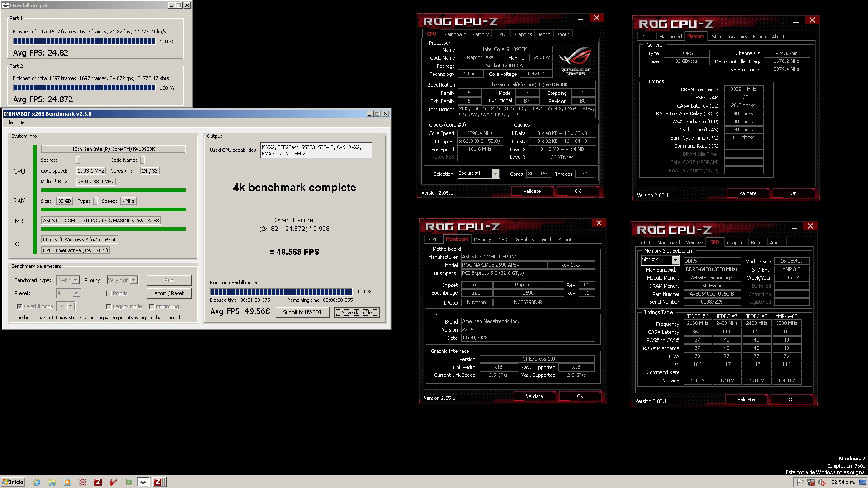Image resolution: width=868 pixels, height=488 pixels.
Task: Click the Run button
Action: point(169,280)
